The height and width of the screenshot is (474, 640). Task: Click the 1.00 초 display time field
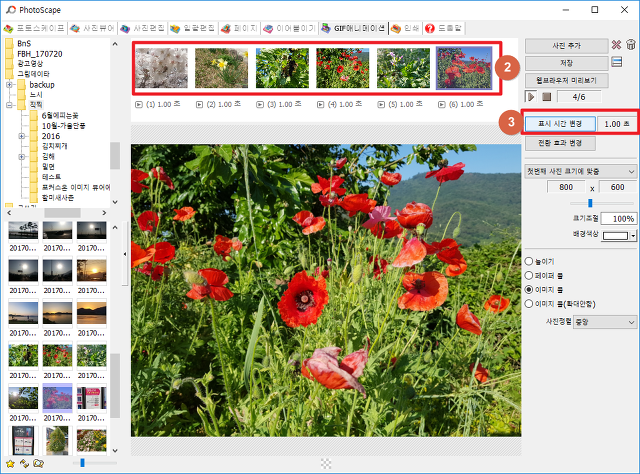point(616,124)
